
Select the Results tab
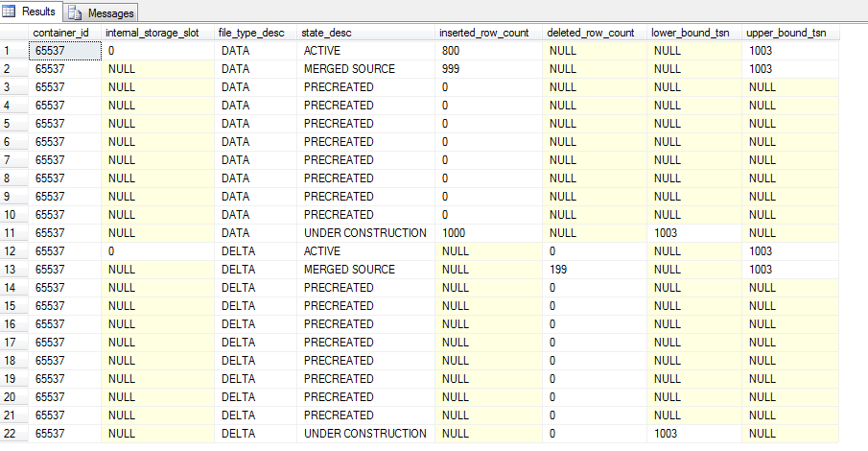(35, 12)
